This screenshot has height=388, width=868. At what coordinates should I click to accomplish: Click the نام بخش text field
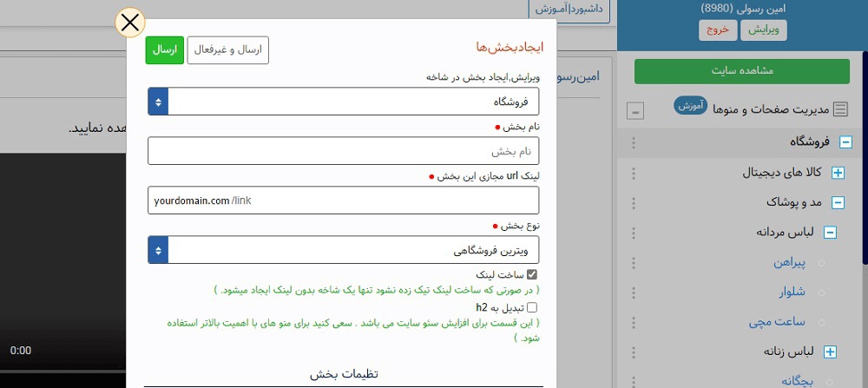coord(344,151)
